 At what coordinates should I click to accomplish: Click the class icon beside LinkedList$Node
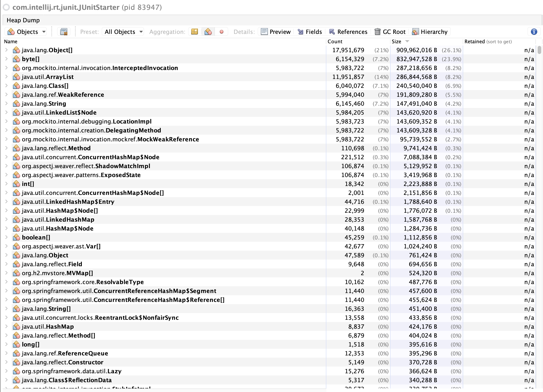16,113
